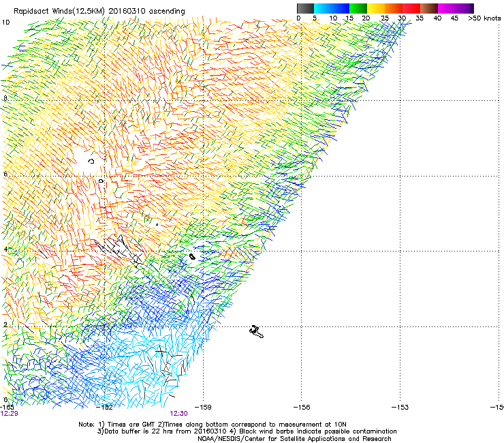
Task: Click the longitude label '-153'
Action: tap(400, 408)
